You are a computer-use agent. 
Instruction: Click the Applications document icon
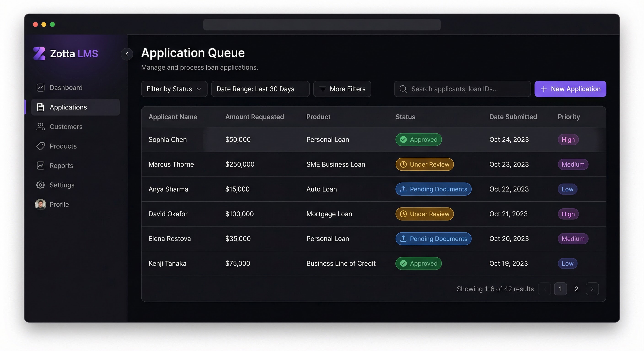[40, 107]
